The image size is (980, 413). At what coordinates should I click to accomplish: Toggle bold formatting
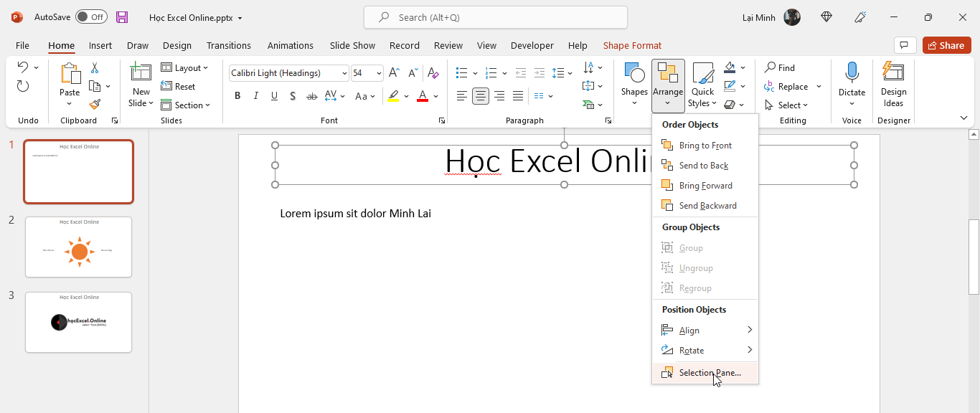(237, 95)
